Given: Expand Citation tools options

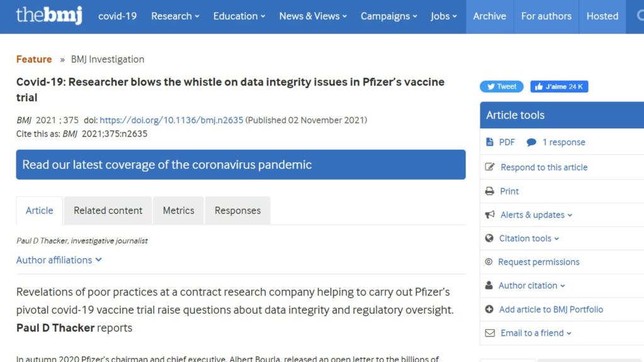Looking at the screenshot, I should tap(528, 238).
